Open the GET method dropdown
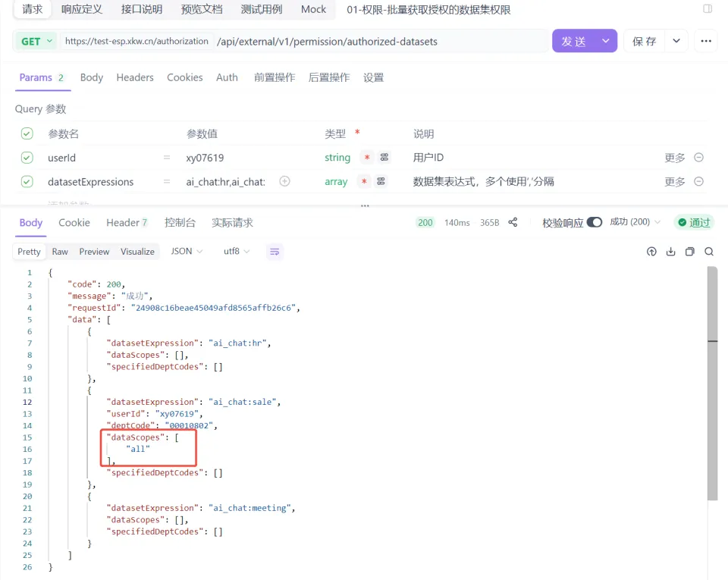This screenshot has width=728, height=580. (36, 42)
